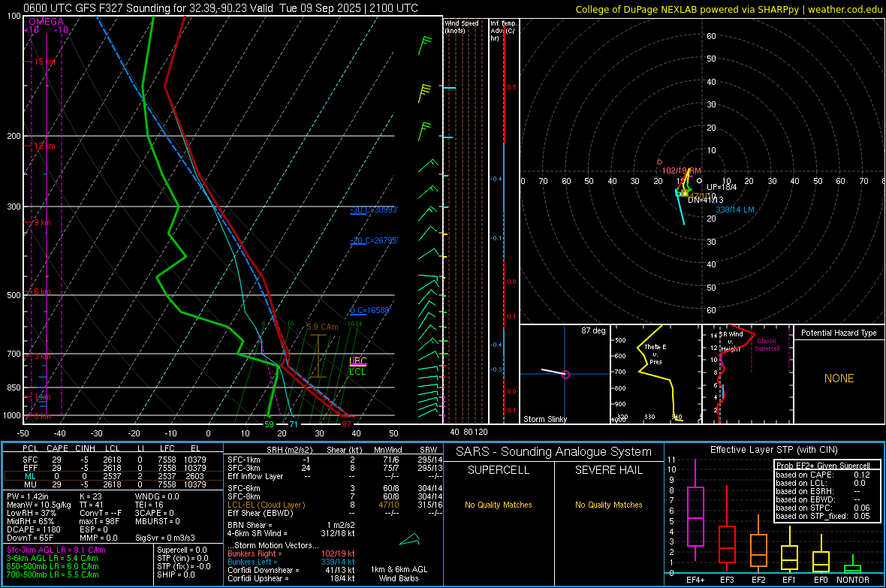This screenshot has height=588, width=886.
Task: Click the 'based on STP_fixed: 0.05' line
Action: click(823, 516)
